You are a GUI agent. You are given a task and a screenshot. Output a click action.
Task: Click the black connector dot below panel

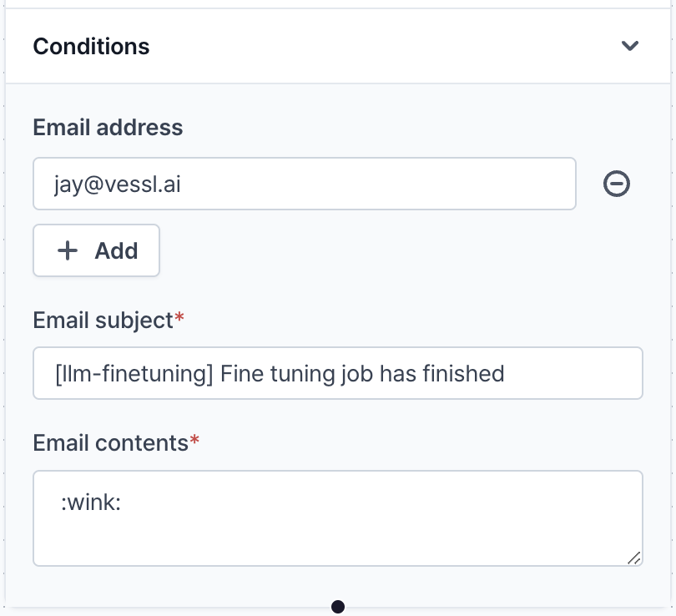338,607
